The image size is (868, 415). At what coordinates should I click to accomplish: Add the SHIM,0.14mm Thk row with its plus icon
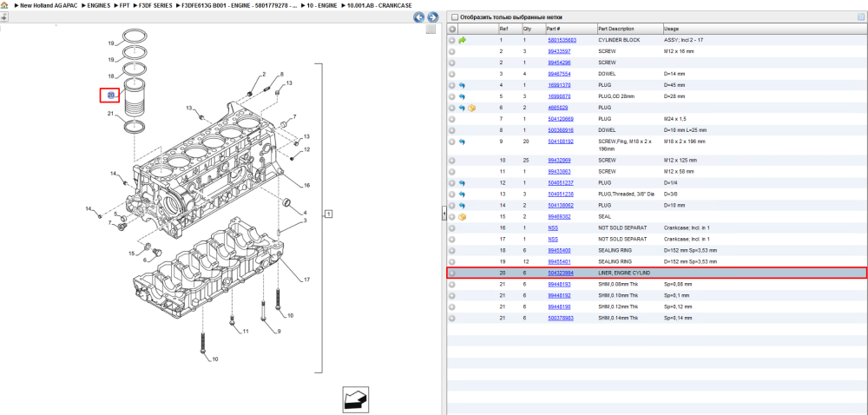coord(452,318)
